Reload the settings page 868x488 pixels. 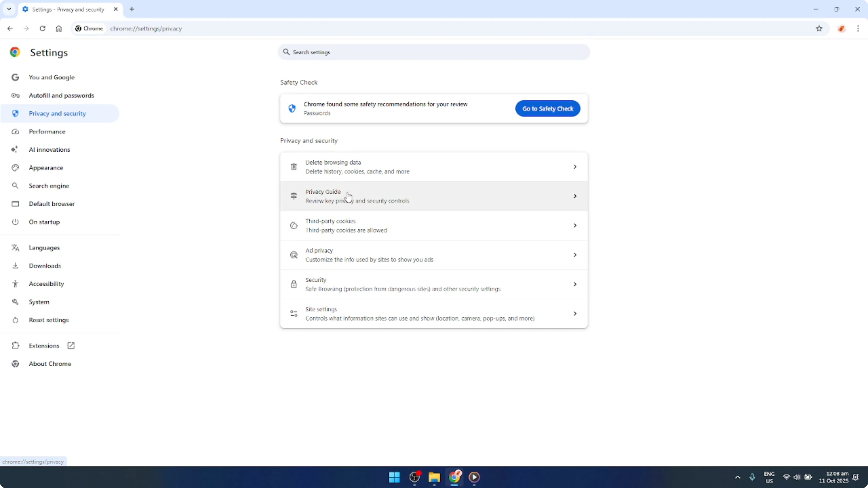(x=42, y=29)
